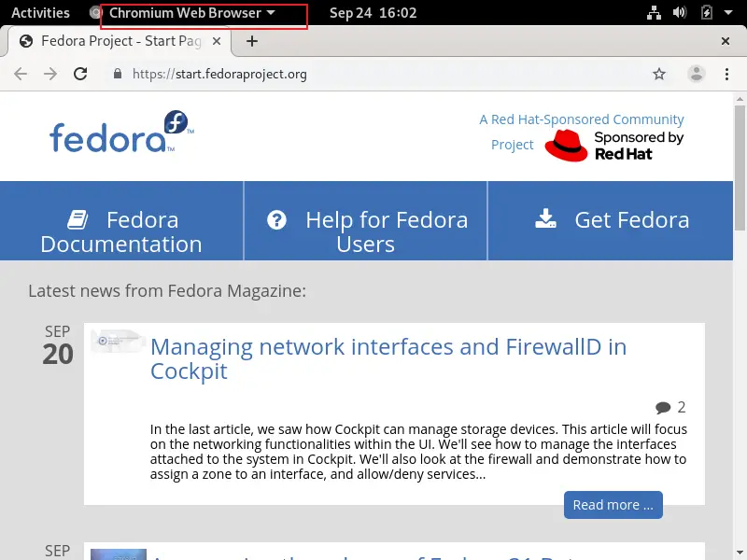Click the padlock site security icon

tap(118, 74)
